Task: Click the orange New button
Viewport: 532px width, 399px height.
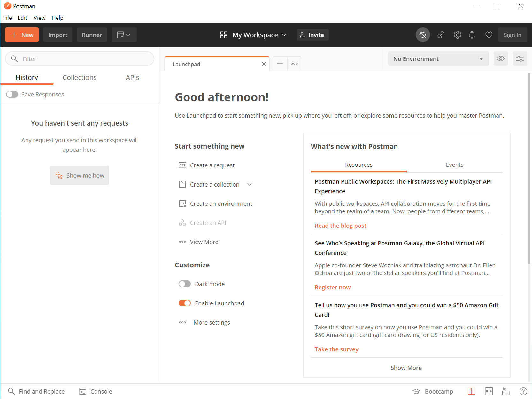Action: [x=22, y=35]
